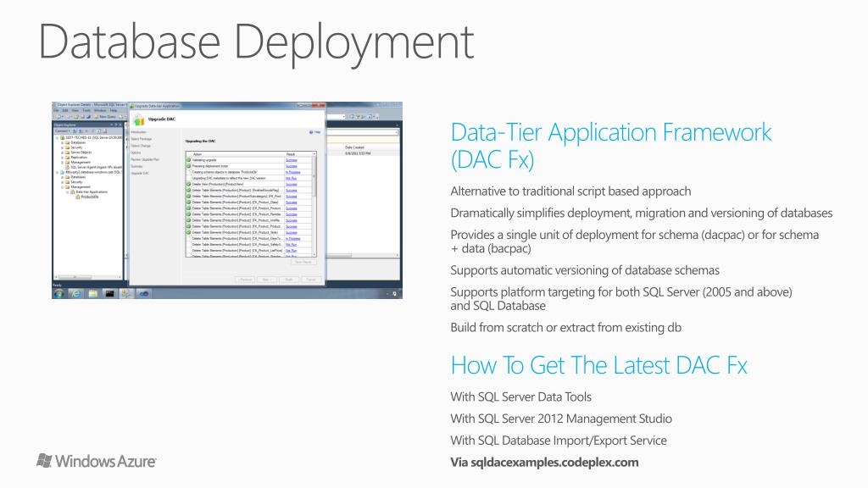The width and height of the screenshot is (868, 488).
Task: Open Success link for Validating upgrade row
Action: point(292,160)
